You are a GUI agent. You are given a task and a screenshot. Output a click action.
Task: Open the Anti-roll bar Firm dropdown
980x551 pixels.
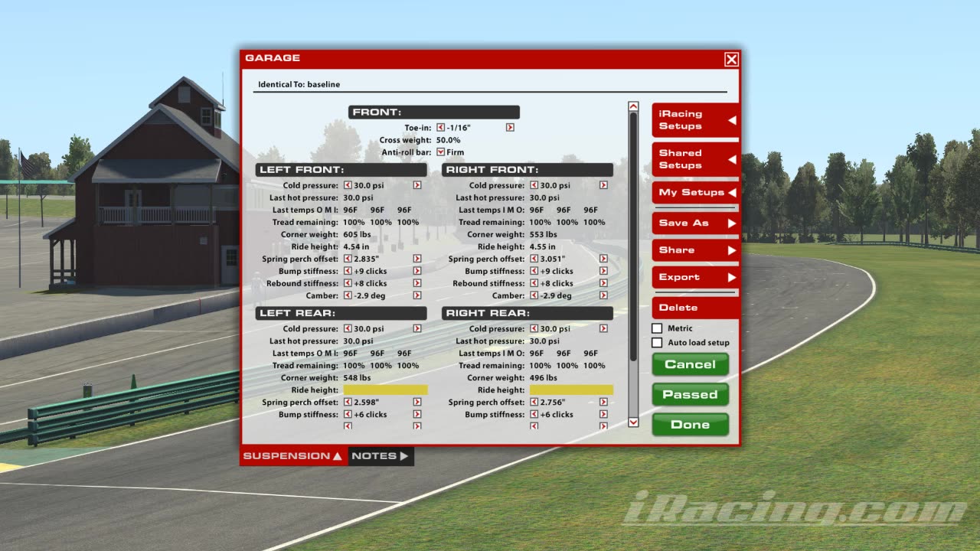coord(440,152)
